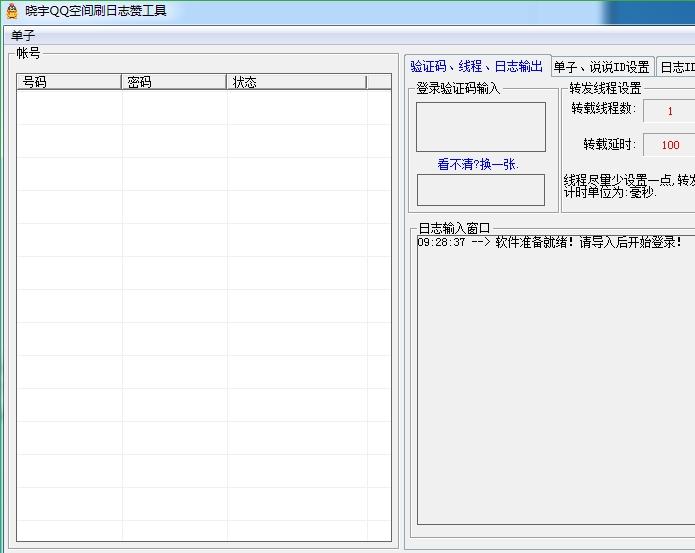Select the partially visible 日志ID tab
This screenshot has height=553, width=695.
(677, 67)
